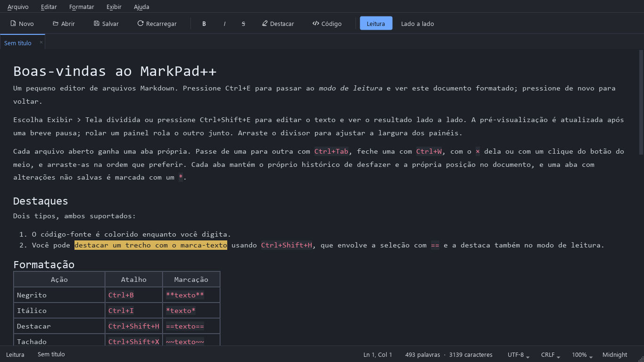Open the CRLF line ending dropdown
Image resolution: width=644 pixels, height=362 pixels.
[x=550, y=355]
